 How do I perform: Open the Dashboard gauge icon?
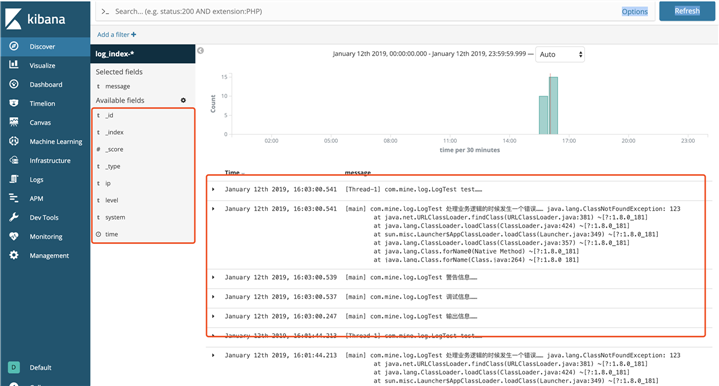coord(14,84)
